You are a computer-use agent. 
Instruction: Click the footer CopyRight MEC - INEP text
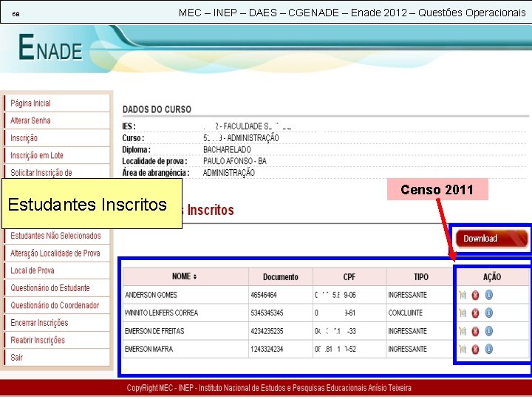269,388
